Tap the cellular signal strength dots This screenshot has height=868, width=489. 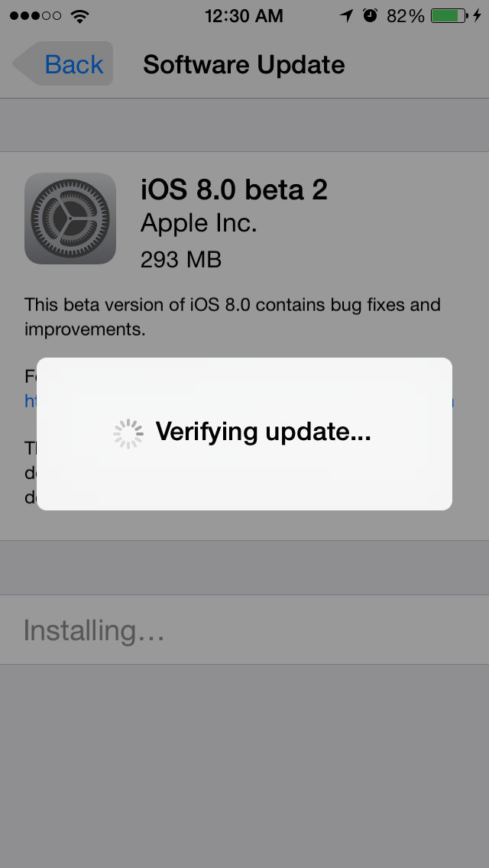coord(35,15)
